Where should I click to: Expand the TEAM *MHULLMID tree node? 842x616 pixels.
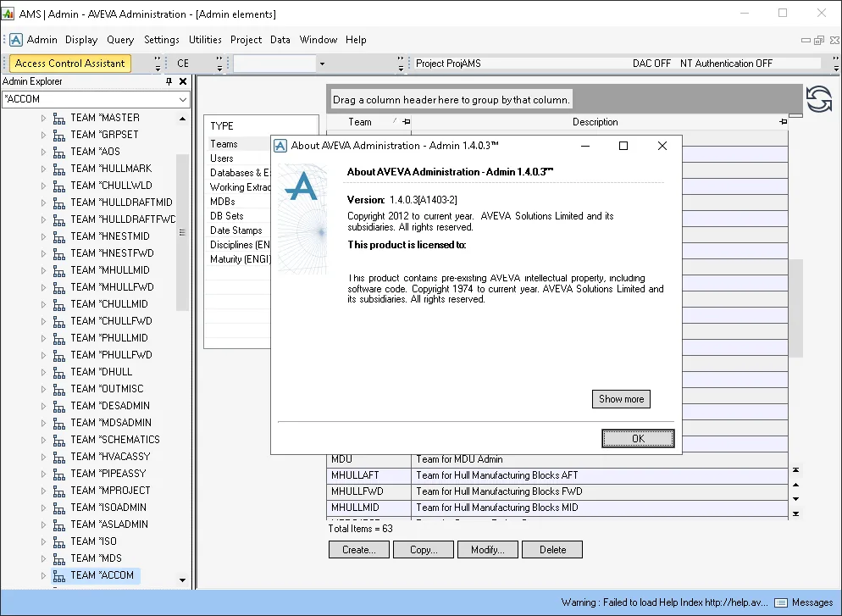click(x=43, y=270)
